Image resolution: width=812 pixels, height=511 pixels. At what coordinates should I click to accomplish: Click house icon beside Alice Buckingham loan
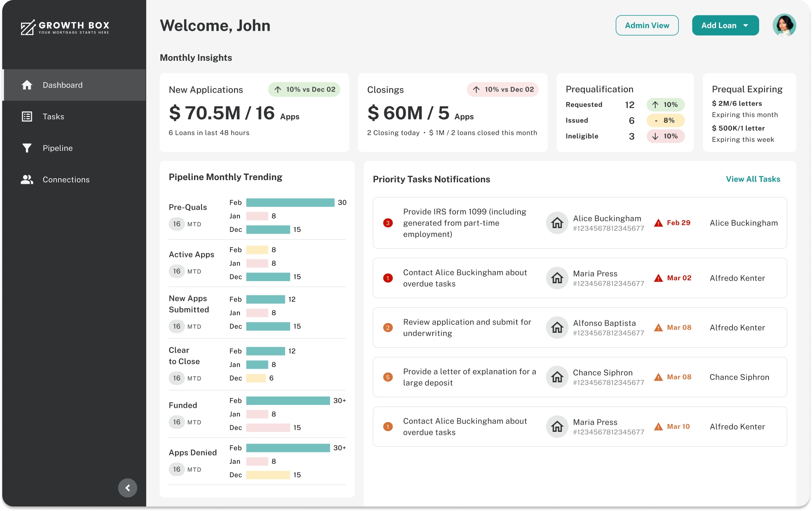pyautogui.click(x=557, y=223)
